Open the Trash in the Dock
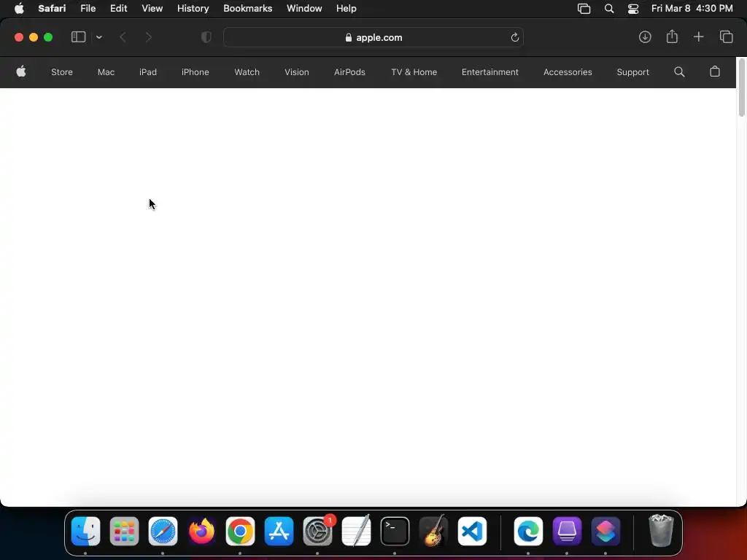Screen dimensions: 747x560 coord(661,531)
